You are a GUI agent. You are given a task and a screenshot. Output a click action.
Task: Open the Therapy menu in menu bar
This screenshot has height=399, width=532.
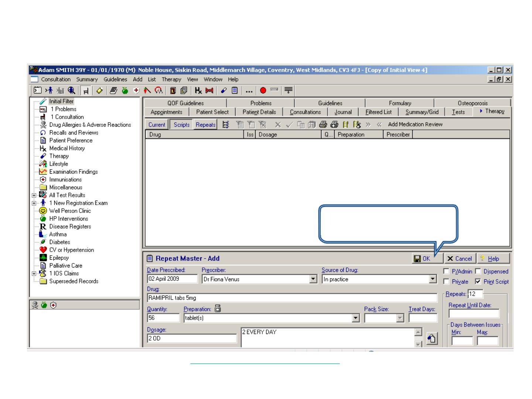click(x=171, y=79)
